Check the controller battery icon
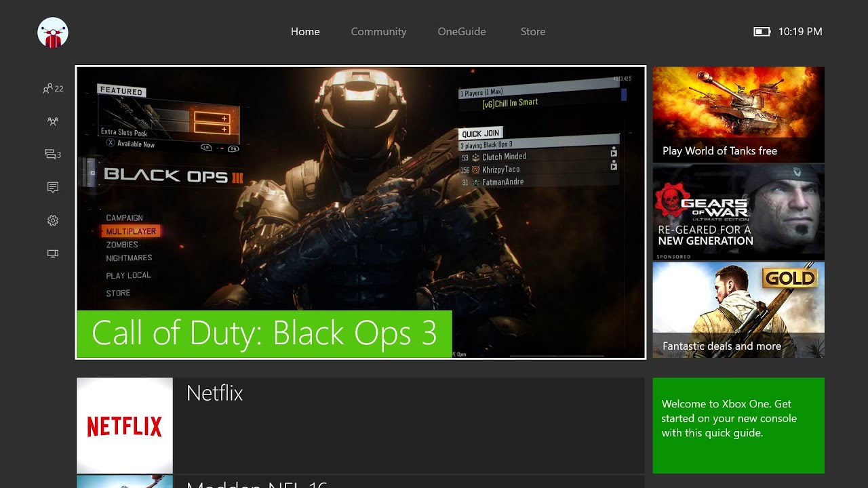The width and height of the screenshot is (868, 488). [x=762, y=32]
